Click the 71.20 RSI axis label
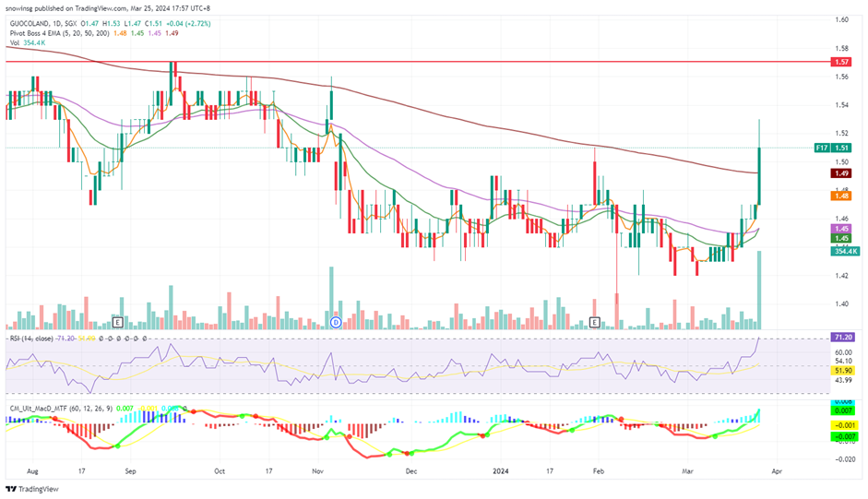 point(842,337)
